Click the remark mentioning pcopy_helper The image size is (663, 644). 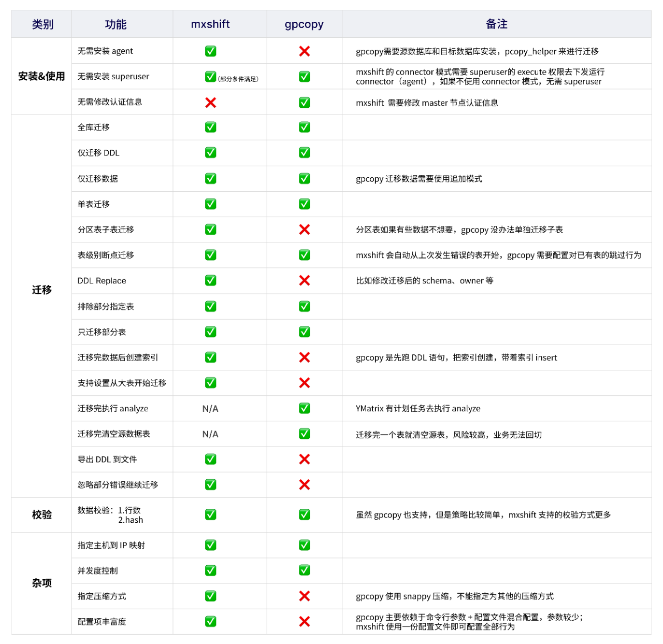pos(477,51)
